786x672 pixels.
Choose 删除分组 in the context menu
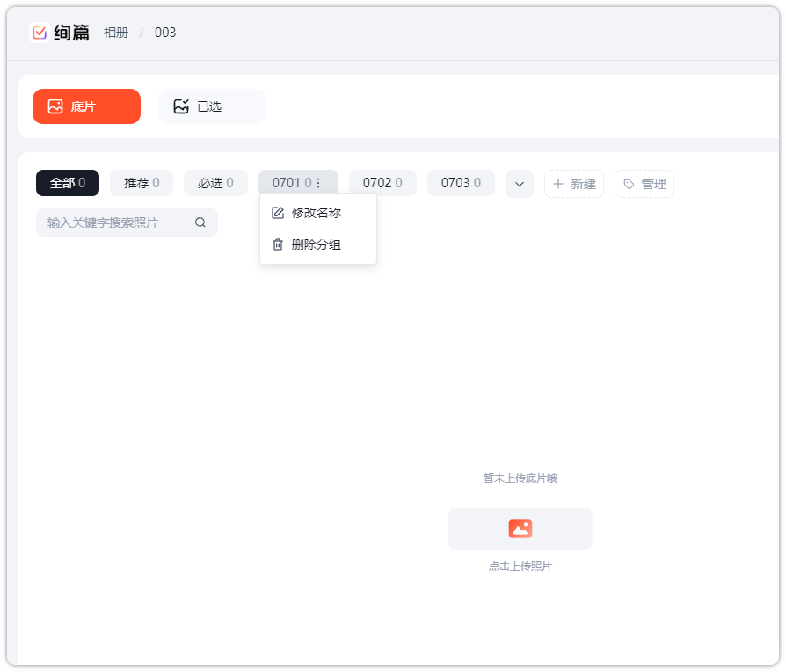tap(317, 245)
